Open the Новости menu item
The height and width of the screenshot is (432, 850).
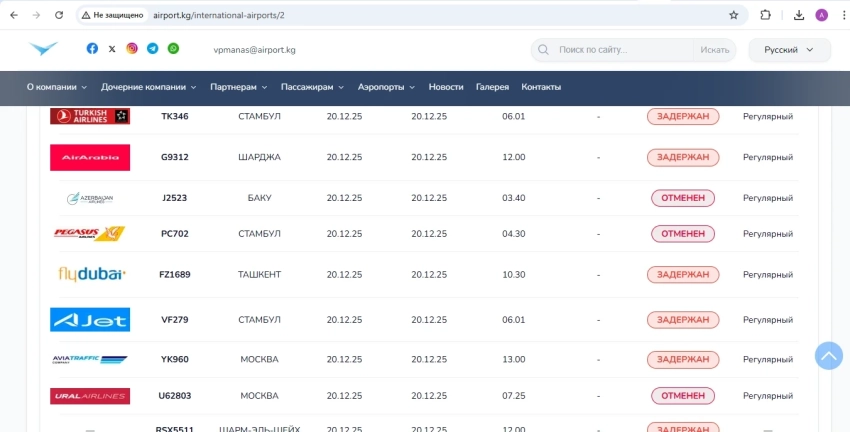coord(446,87)
